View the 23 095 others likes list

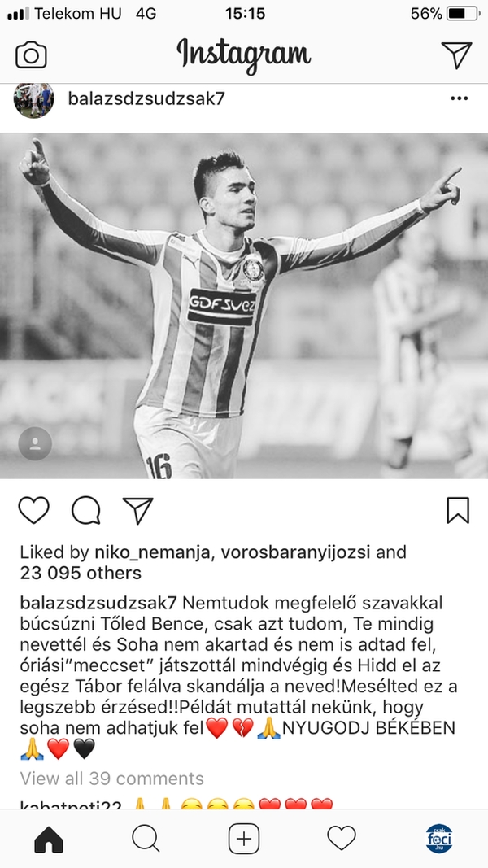[81, 573]
